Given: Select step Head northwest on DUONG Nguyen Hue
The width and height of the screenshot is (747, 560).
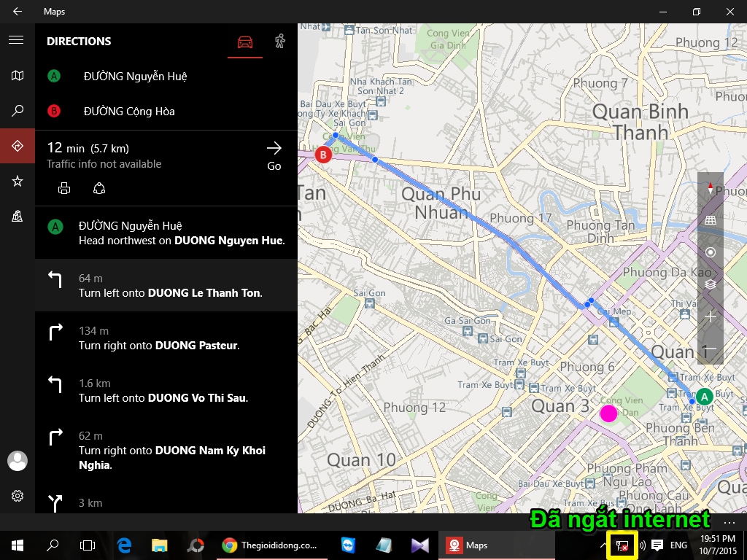Looking at the screenshot, I should 166,233.
